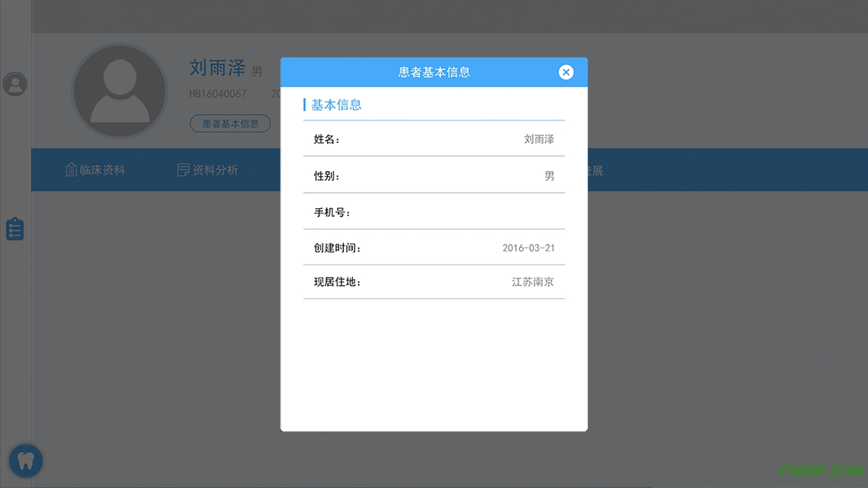Click the 资料分析 document icon

coord(182,170)
